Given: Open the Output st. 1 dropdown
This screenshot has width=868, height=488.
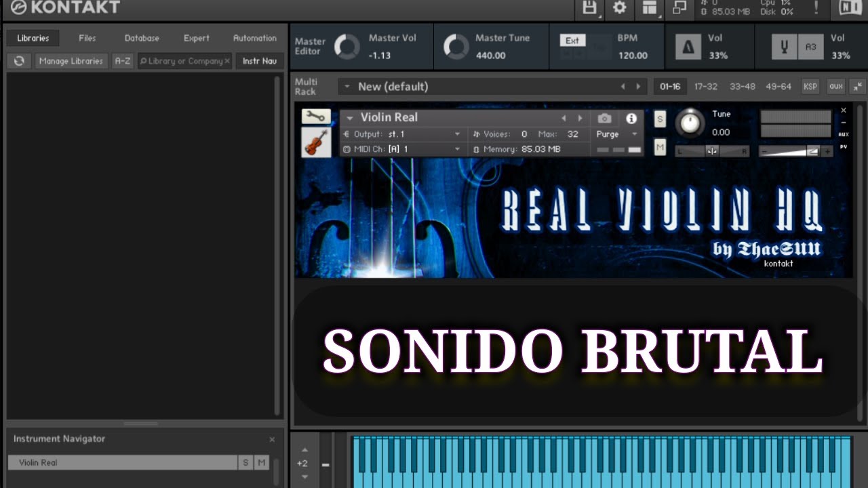Looking at the screenshot, I should click(x=403, y=134).
